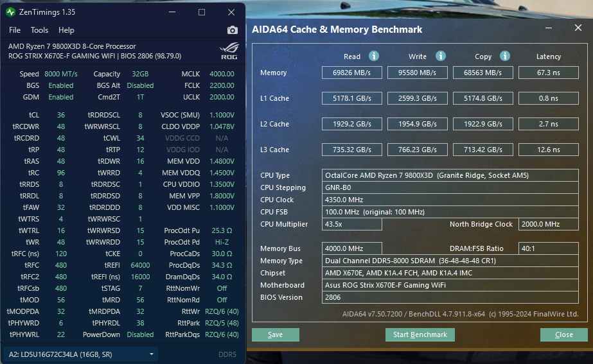Click the Write column info icon

(441, 56)
